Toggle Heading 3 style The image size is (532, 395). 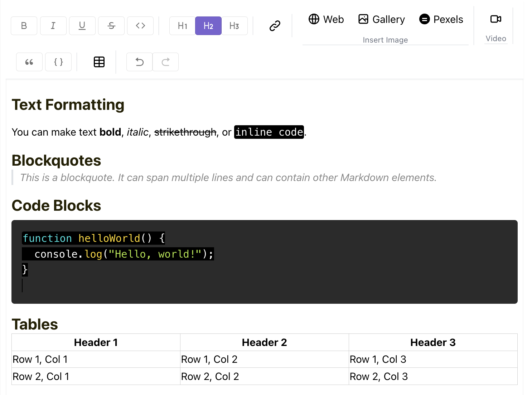[234, 25]
